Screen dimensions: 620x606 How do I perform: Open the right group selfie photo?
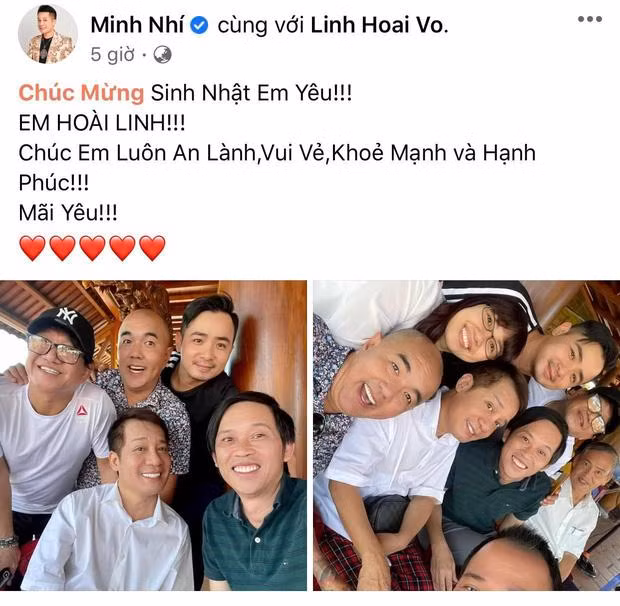[x=467, y=436]
